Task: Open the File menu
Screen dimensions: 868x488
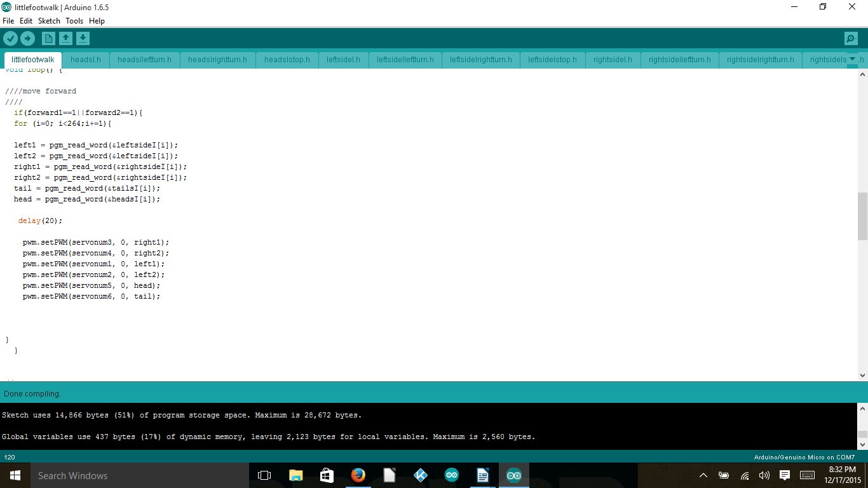Action: tap(8, 21)
